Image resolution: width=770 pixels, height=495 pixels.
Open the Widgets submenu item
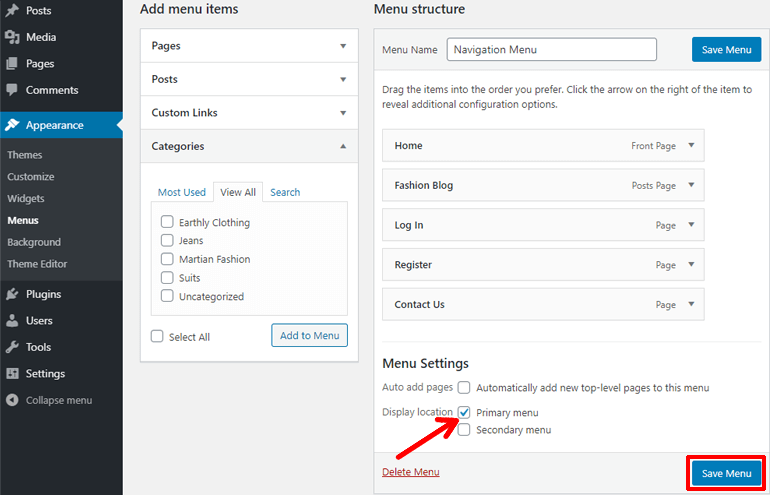26,198
